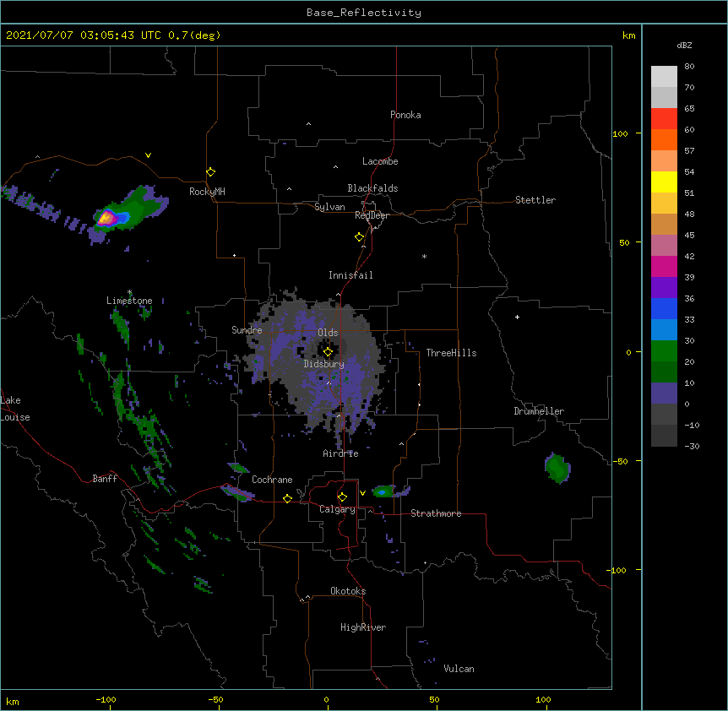Image resolution: width=728 pixels, height=711 pixels.
Task: Select the 54 dBZ yellow color swatch
Action: (x=664, y=182)
